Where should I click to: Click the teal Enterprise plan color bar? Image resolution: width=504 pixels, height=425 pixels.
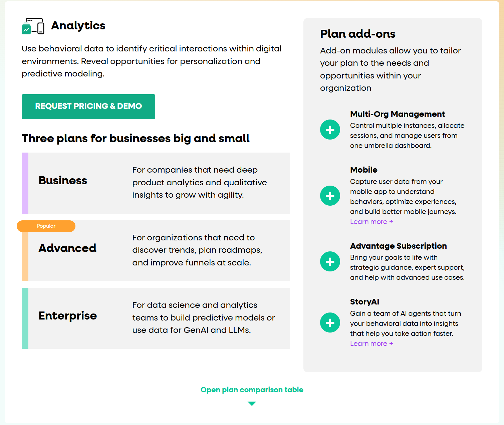(x=25, y=318)
